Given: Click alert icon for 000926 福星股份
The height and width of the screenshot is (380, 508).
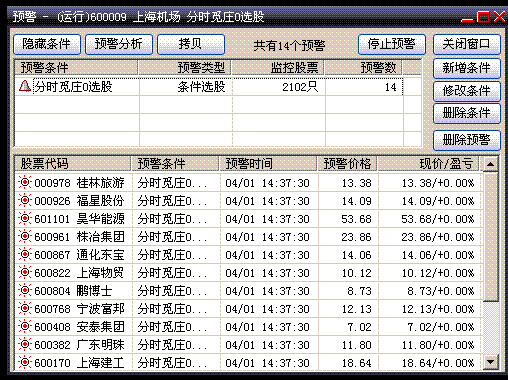Looking at the screenshot, I should coord(25,201).
